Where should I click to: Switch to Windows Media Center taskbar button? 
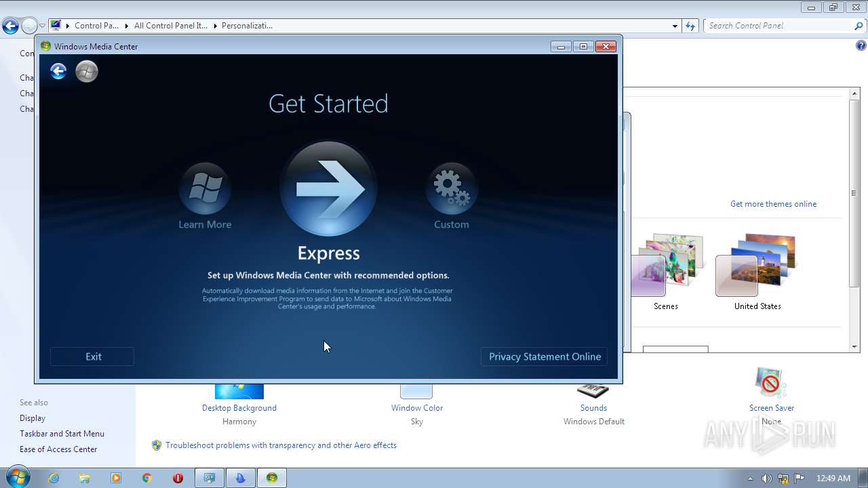point(272,478)
